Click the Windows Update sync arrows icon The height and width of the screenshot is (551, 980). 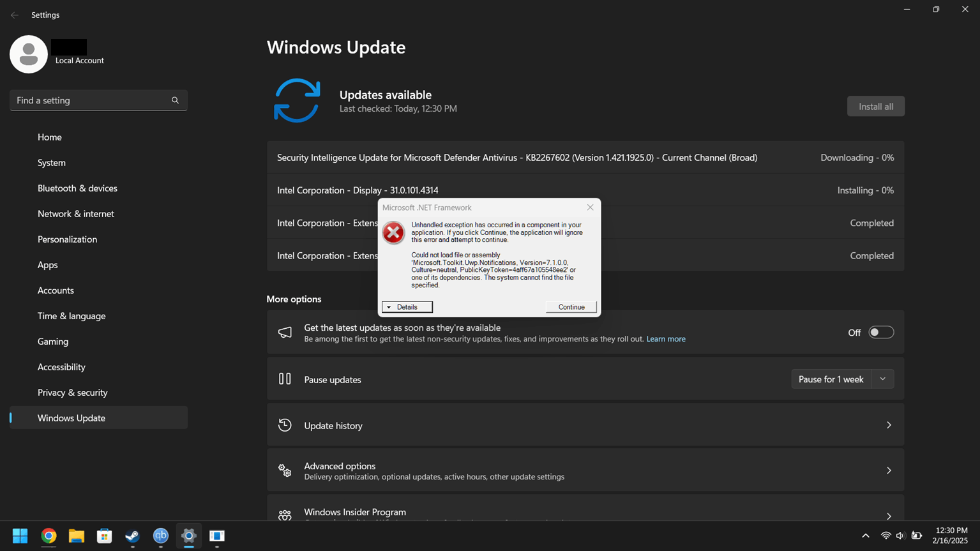(x=297, y=100)
